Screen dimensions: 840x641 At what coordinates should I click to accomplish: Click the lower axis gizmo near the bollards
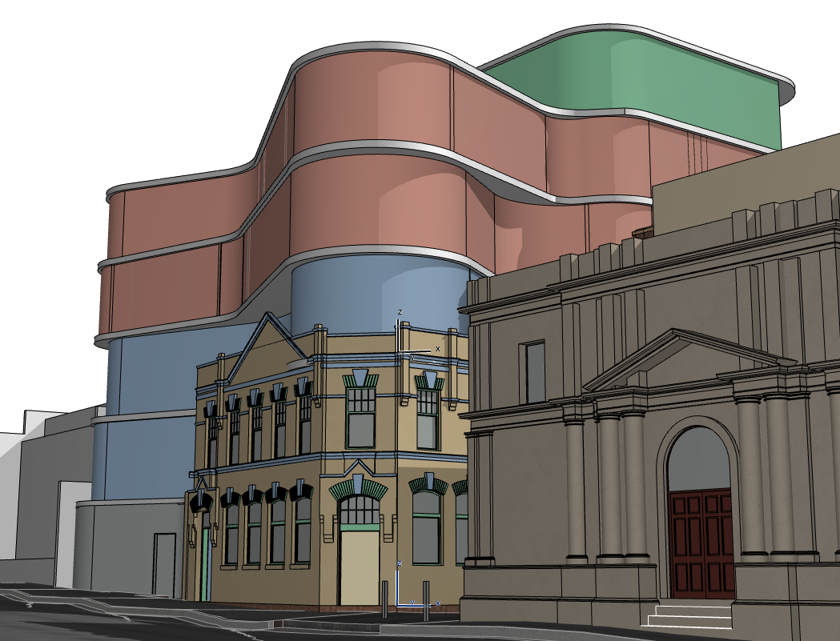(417, 584)
